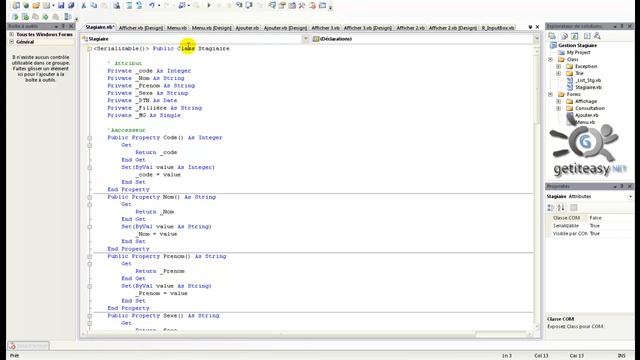
Task: Select _List_Stg.vb file in Solution Explorer
Action: point(588,80)
